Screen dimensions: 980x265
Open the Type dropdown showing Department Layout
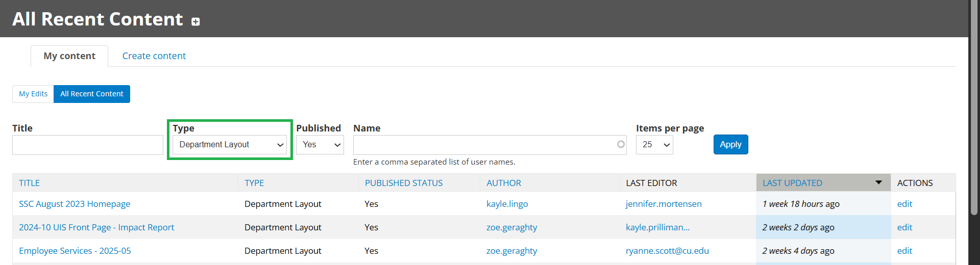pos(230,145)
